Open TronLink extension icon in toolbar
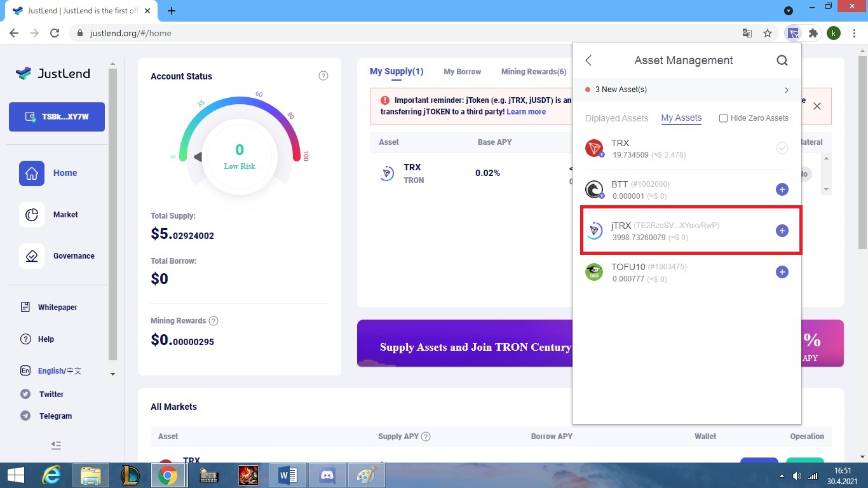 [x=792, y=33]
